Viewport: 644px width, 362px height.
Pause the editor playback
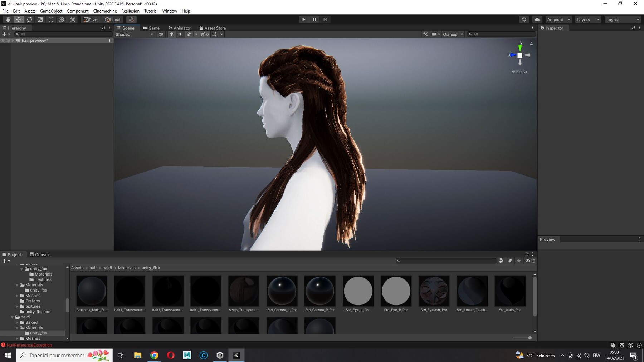[314, 20]
